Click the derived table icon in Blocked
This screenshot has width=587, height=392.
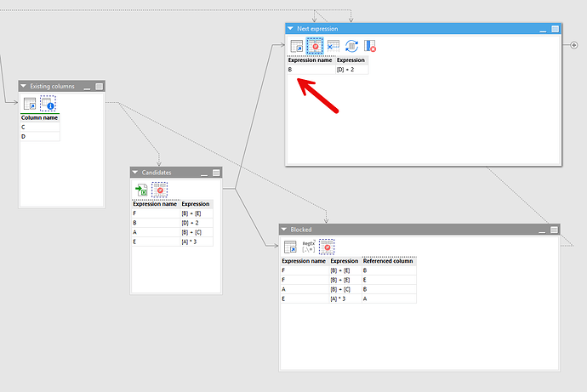(x=290, y=247)
